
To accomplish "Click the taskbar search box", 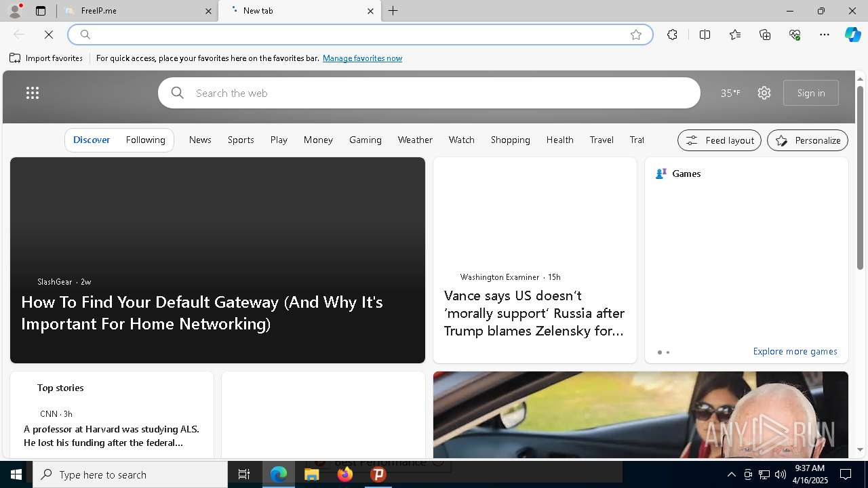I will point(130,474).
